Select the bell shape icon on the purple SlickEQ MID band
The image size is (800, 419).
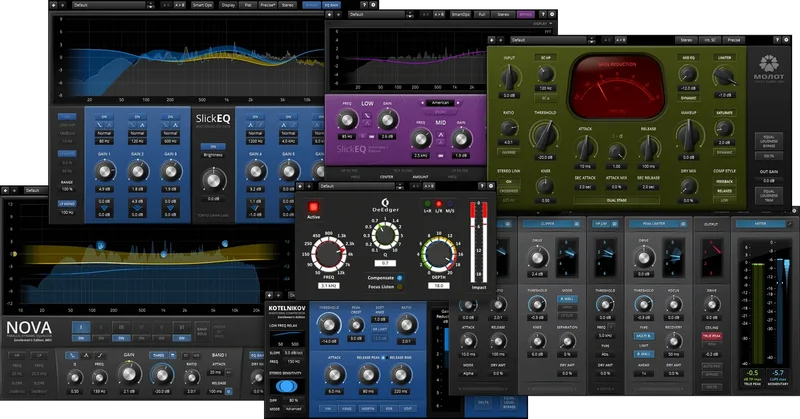(441, 135)
